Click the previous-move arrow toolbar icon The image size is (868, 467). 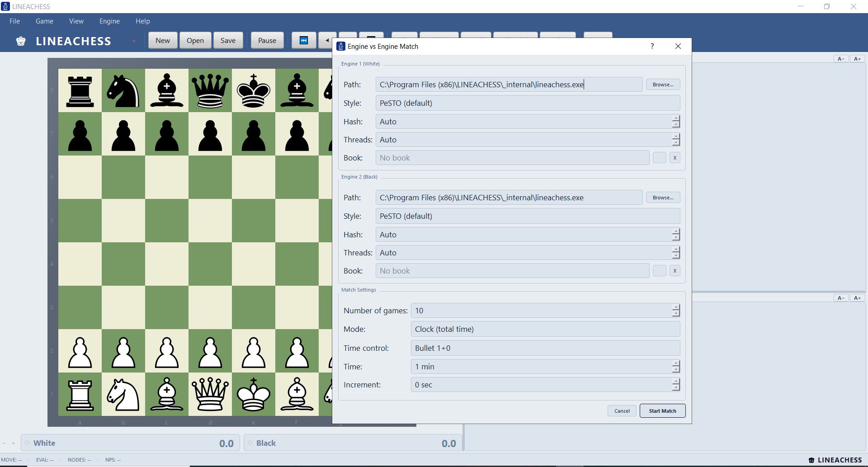click(x=327, y=40)
